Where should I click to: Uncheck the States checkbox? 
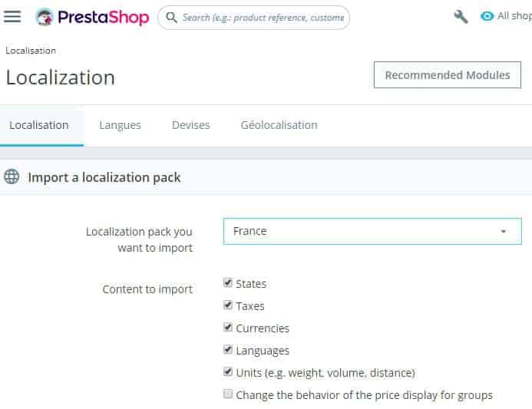228,282
